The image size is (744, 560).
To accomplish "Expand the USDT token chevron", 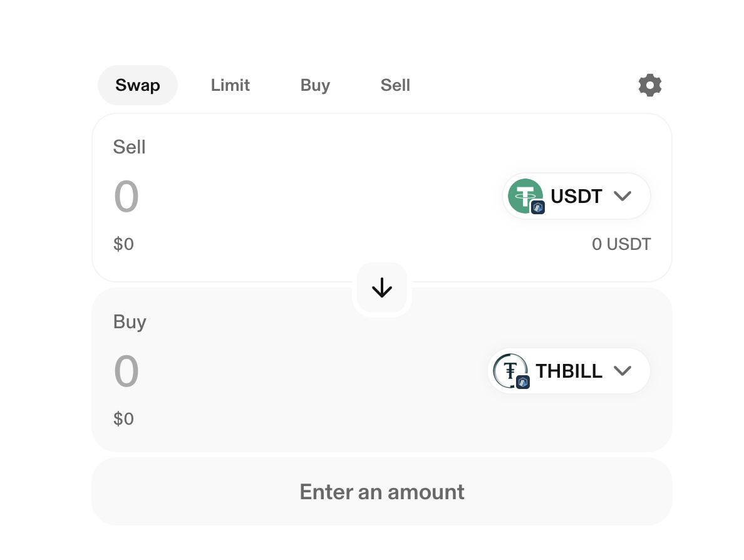I will [x=622, y=196].
